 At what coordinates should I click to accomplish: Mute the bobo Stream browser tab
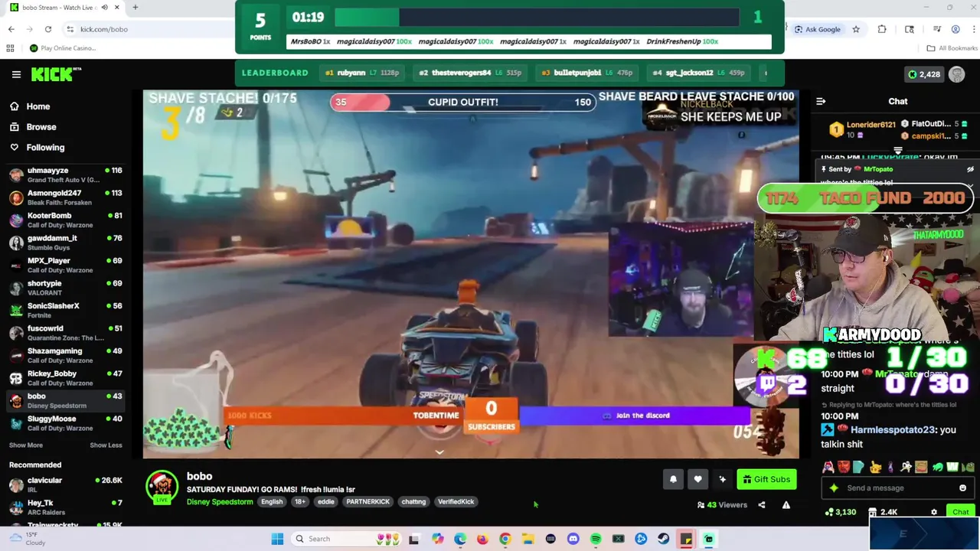tap(105, 8)
